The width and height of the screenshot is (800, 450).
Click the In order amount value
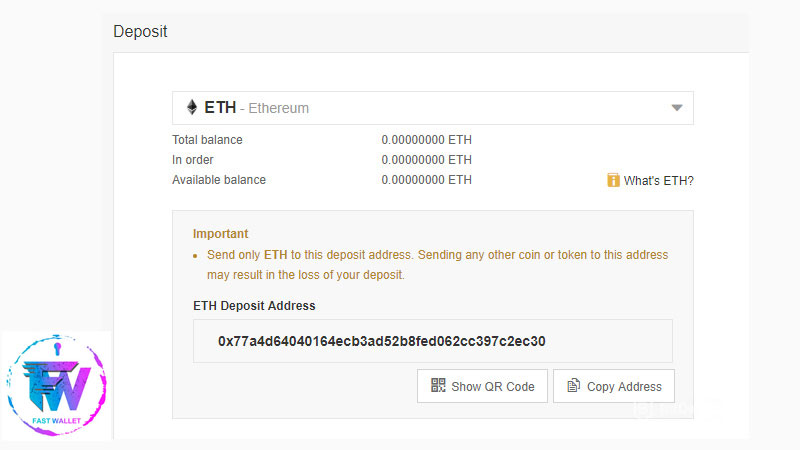point(427,160)
